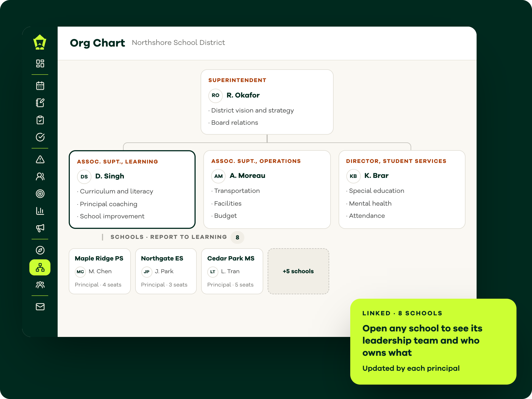This screenshot has height=399, width=532.
Task: Click the green app logo icon
Action: [x=40, y=42]
